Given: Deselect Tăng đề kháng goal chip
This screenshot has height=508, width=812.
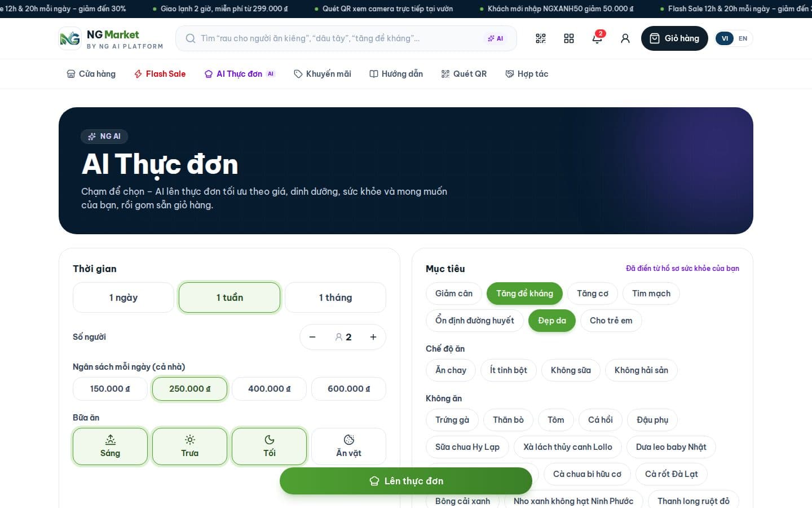Looking at the screenshot, I should pyautogui.click(x=524, y=294).
